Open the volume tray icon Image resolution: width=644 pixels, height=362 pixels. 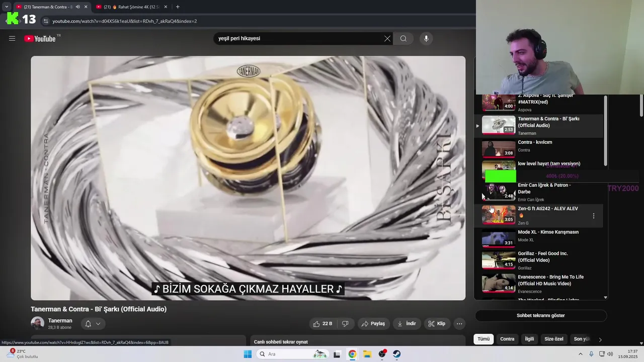610,354
